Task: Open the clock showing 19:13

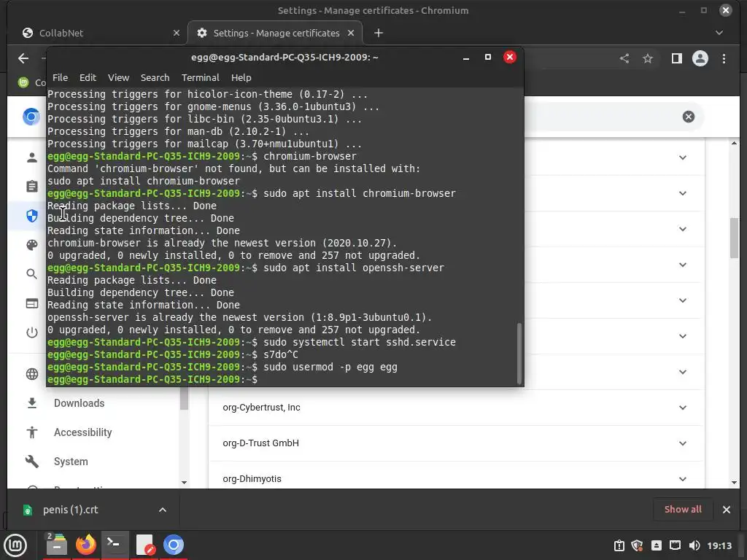Action: click(719, 545)
